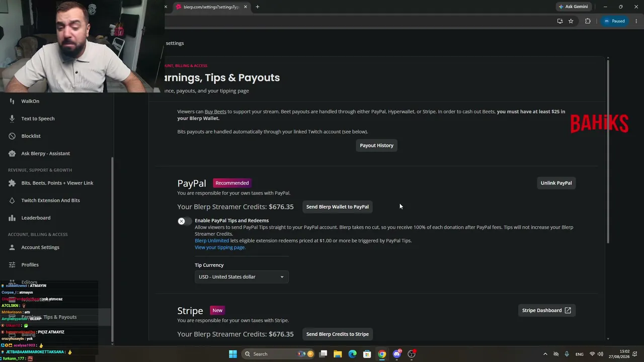This screenshot has width=644, height=362.
Task: Click the Profiles sliders icon
Action: (x=12, y=264)
